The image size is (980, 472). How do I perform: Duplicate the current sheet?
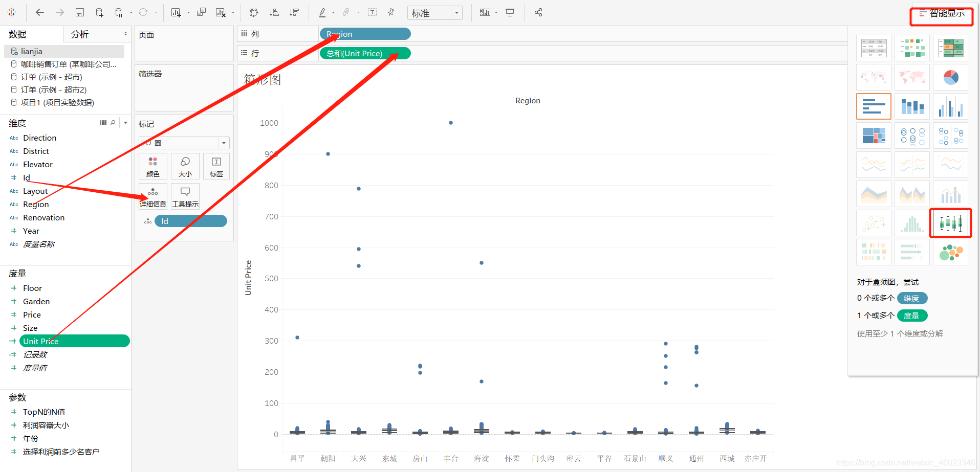(x=202, y=12)
